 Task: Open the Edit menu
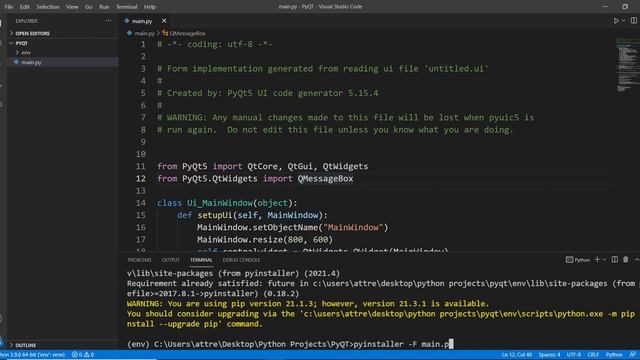[x=24, y=7]
